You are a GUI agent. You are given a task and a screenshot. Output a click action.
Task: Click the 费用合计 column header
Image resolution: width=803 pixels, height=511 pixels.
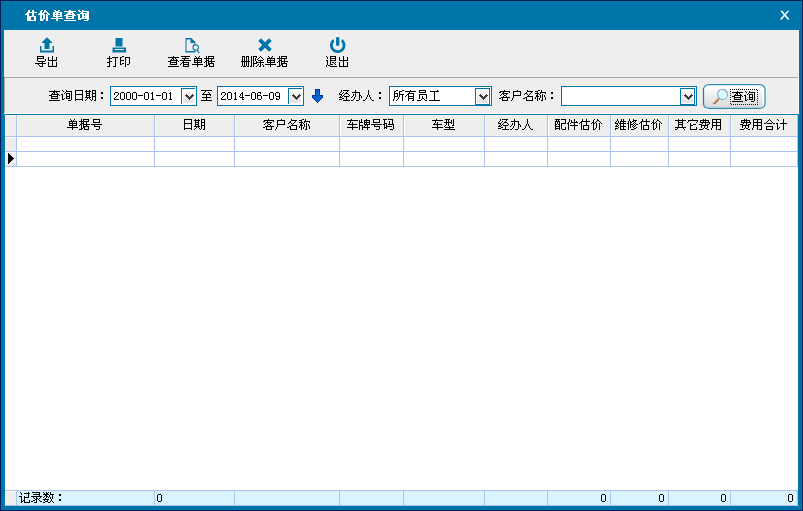[x=763, y=125]
